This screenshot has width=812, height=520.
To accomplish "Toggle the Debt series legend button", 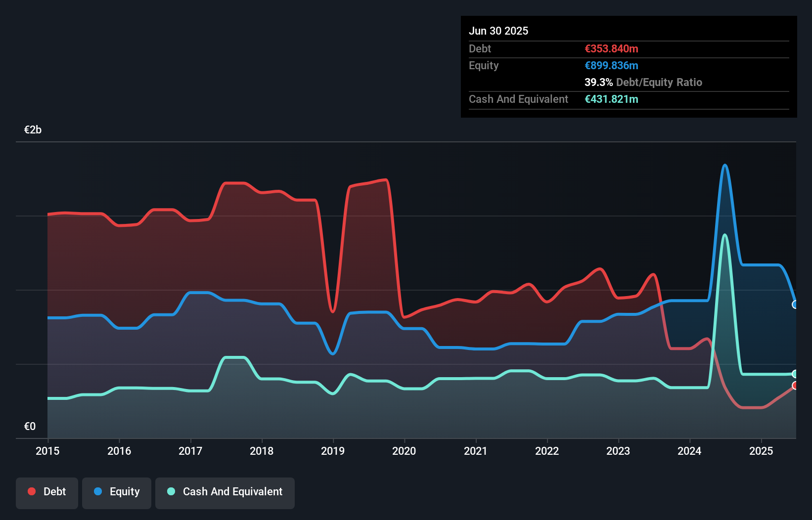I will tap(47, 493).
